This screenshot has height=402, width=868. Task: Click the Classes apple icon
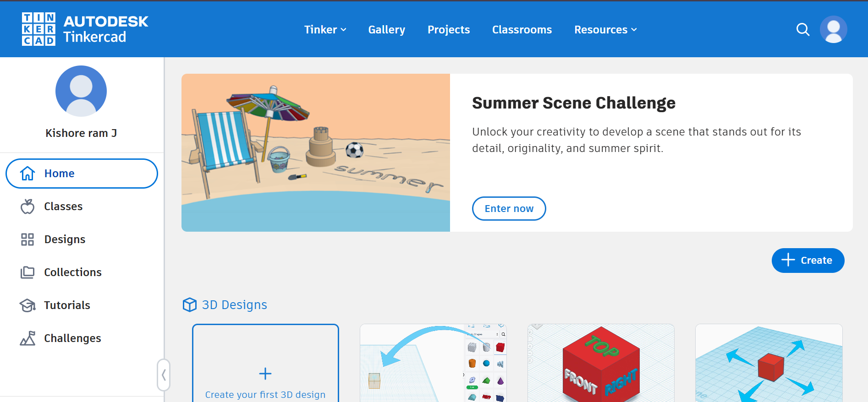coord(27,206)
